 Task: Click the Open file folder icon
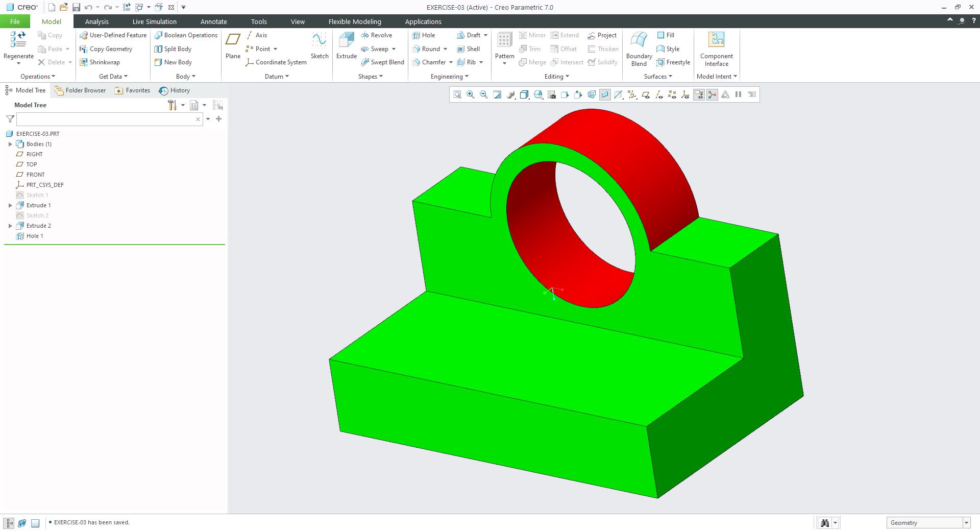64,7
